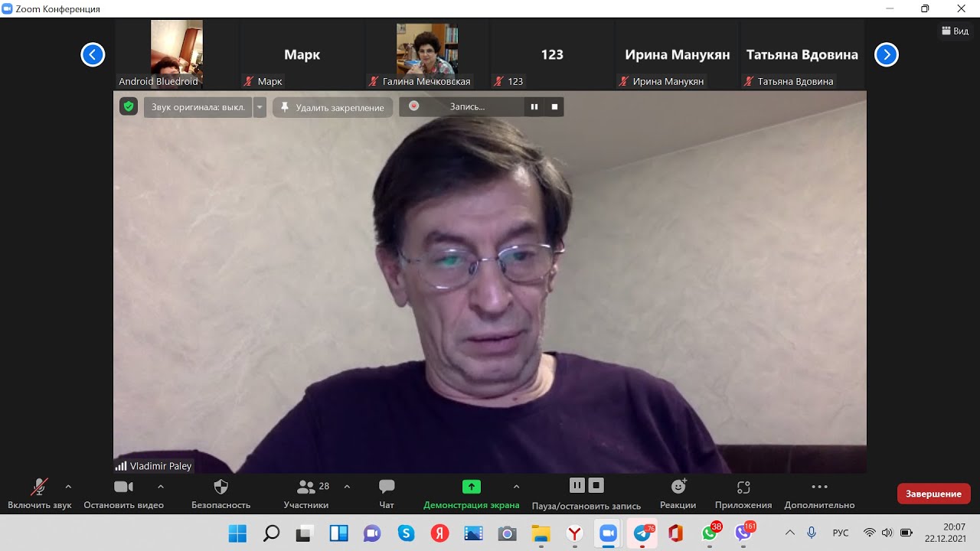Open red Yandex icon on taskbar

439,533
